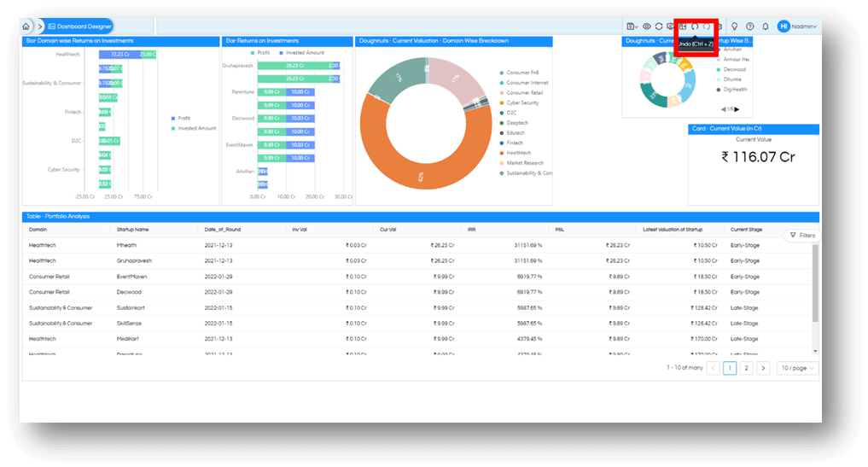Toggle Deciwood legend in startup doughnut
This screenshot has height=467, width=868.
[x=731, y=69]
